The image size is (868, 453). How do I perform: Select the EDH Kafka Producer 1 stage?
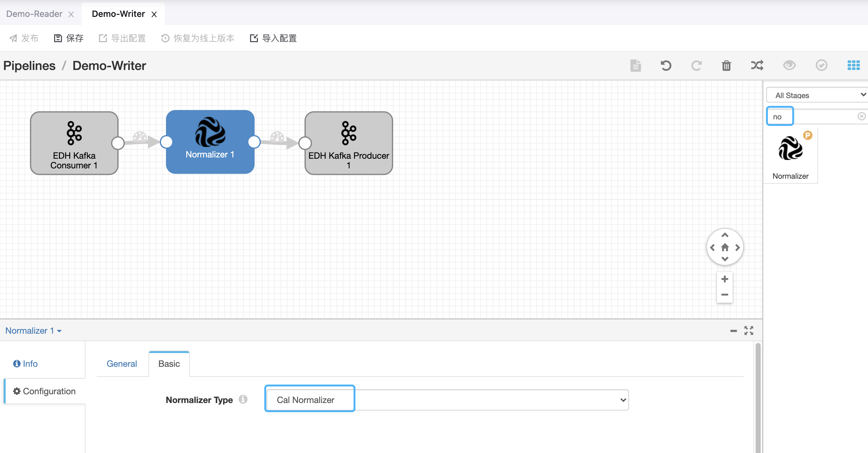pos(349,143)
